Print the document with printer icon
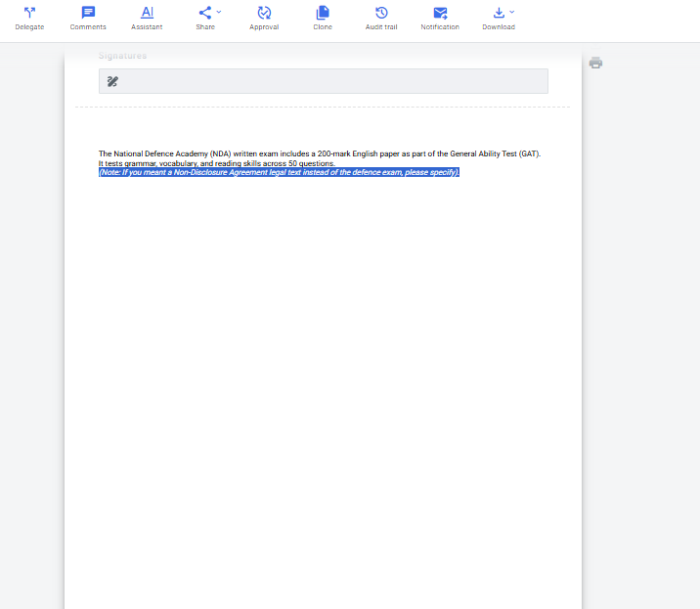Image resolution: width=700 pixels, height=609 pixels. 595,63
